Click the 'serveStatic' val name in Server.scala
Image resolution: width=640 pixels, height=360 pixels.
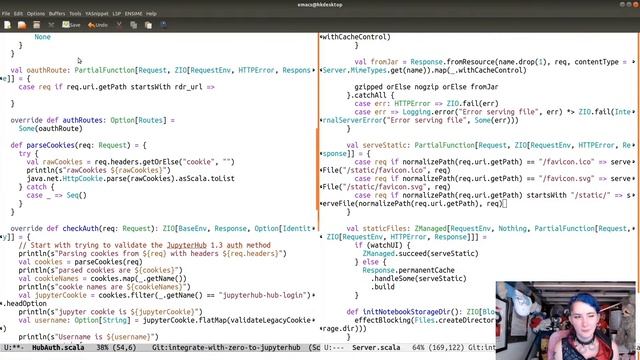(x=384, y=145)
